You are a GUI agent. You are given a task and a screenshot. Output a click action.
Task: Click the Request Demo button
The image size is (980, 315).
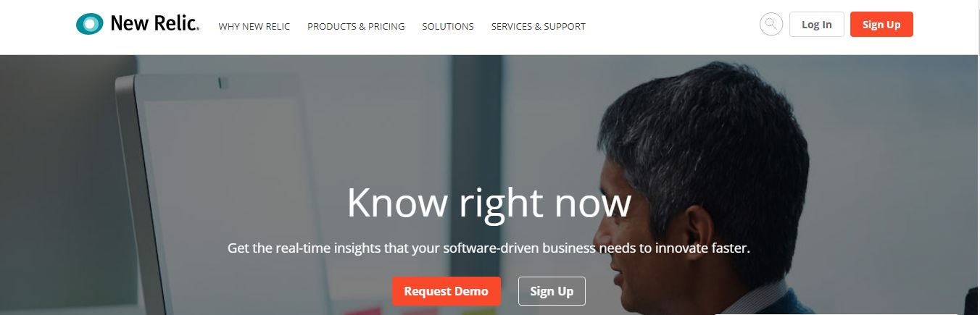click(447, 291)
